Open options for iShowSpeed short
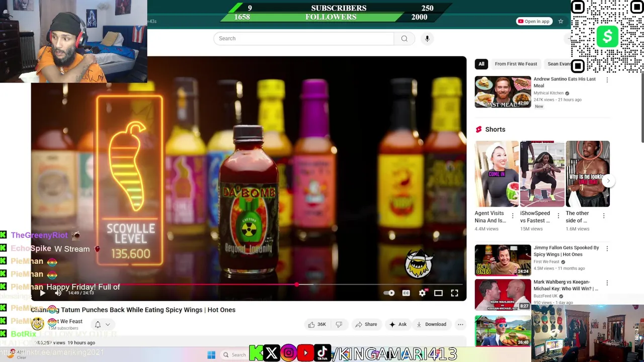644x362 pixels. 558,216
